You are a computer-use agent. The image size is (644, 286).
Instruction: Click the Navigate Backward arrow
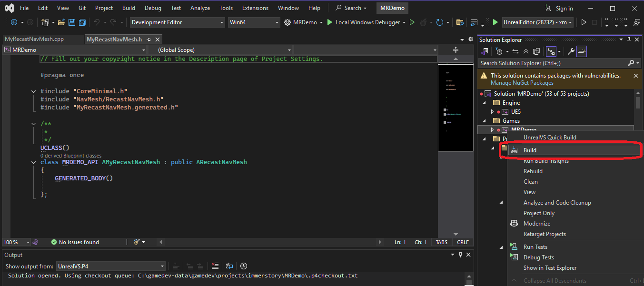[x=14, y=22]
